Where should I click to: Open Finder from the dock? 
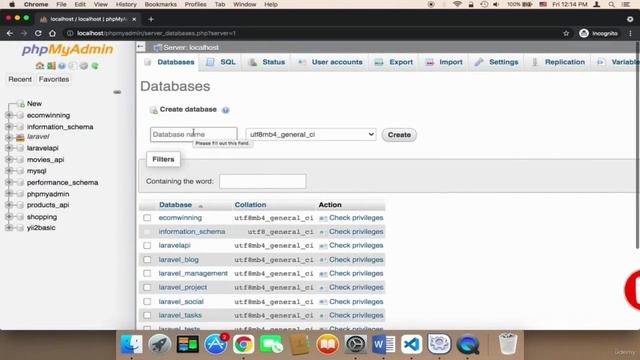pyautogui.click(x=131, y=344)
